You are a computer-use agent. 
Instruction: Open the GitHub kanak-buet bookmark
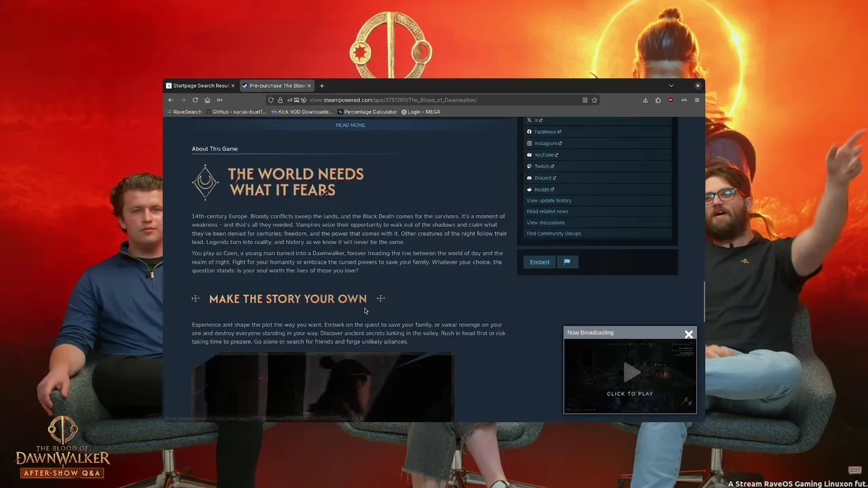(235, 112)
